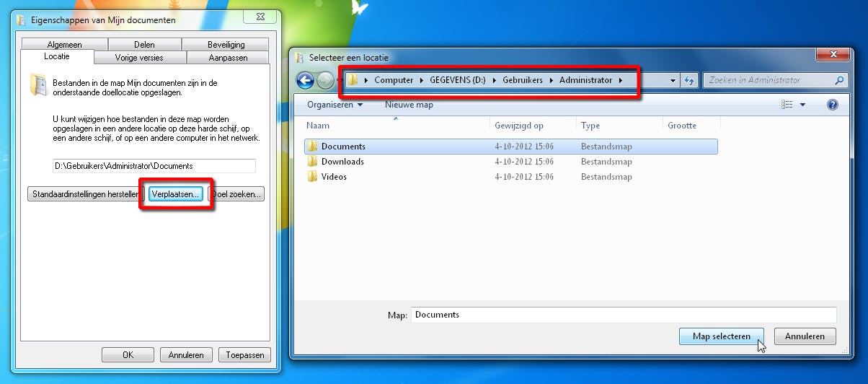Click the Map selecteren button
Viewport: 868px width, 384px height.
click(x=721, y=336)
